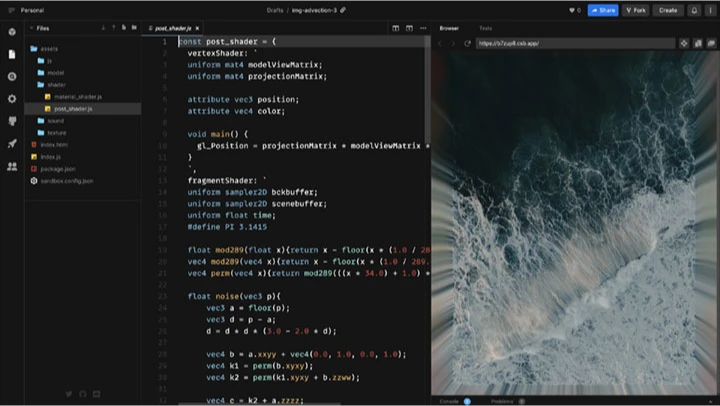Click the ocean wave preview image
This screenshot has width=720, height=406.
(575, 223)
